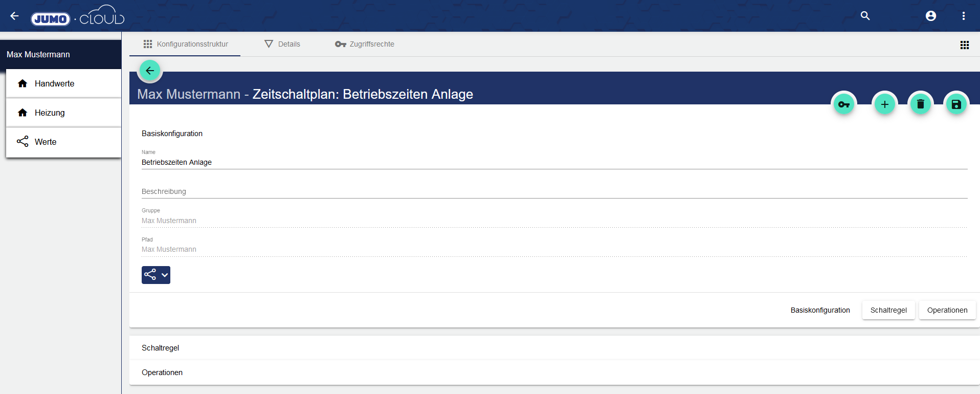Open the three-dot overflow menu
Image resolution: width=980 pixels, height=394 pixels.
tap(963, 16)
